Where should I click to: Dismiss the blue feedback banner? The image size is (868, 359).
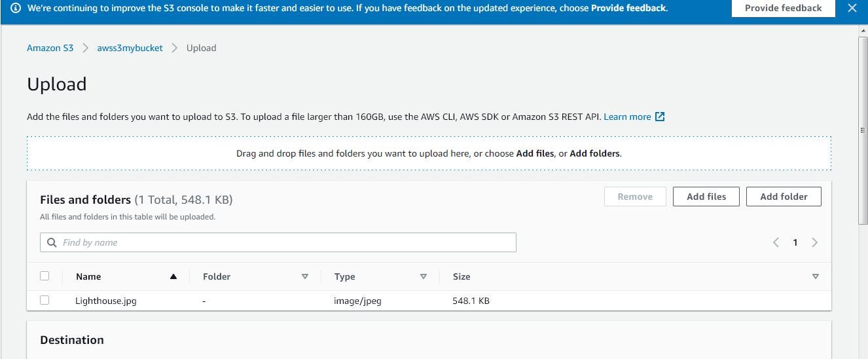pyautogui.click(x=852, y=9)
